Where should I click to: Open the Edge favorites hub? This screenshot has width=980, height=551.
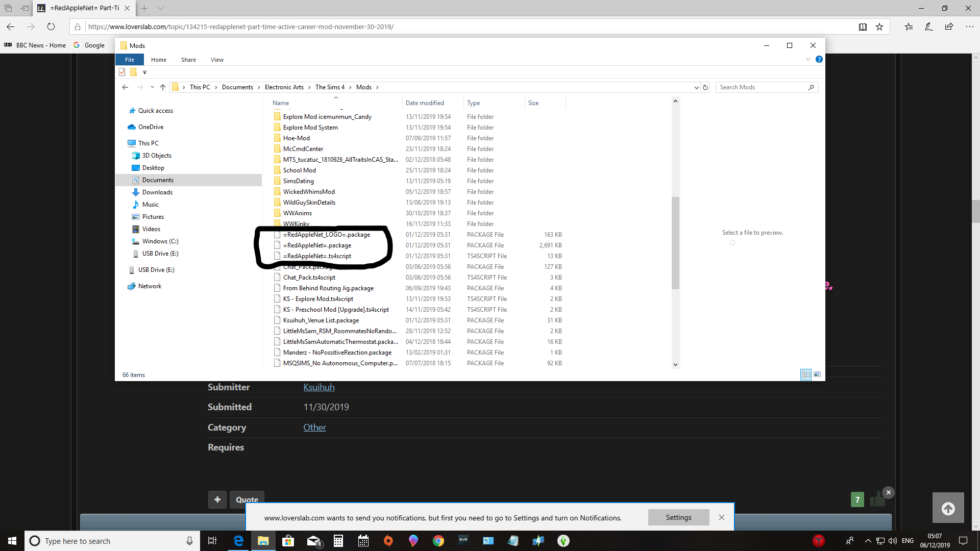coord(909,27)
